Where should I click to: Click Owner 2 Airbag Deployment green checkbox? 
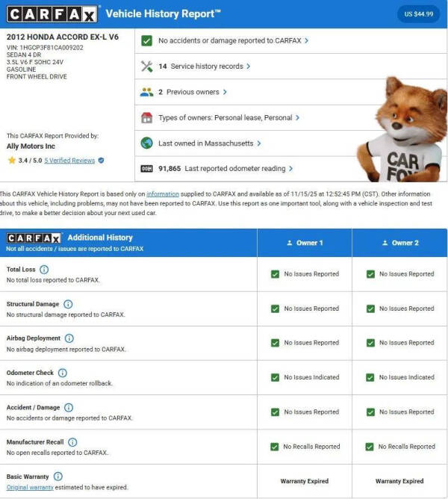click(370, 343)
